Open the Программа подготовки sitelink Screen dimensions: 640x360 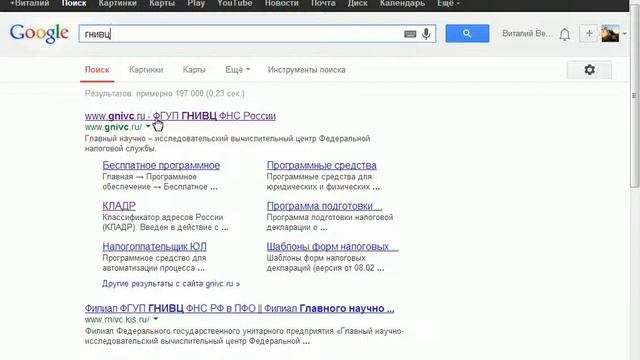pos(324,206)
